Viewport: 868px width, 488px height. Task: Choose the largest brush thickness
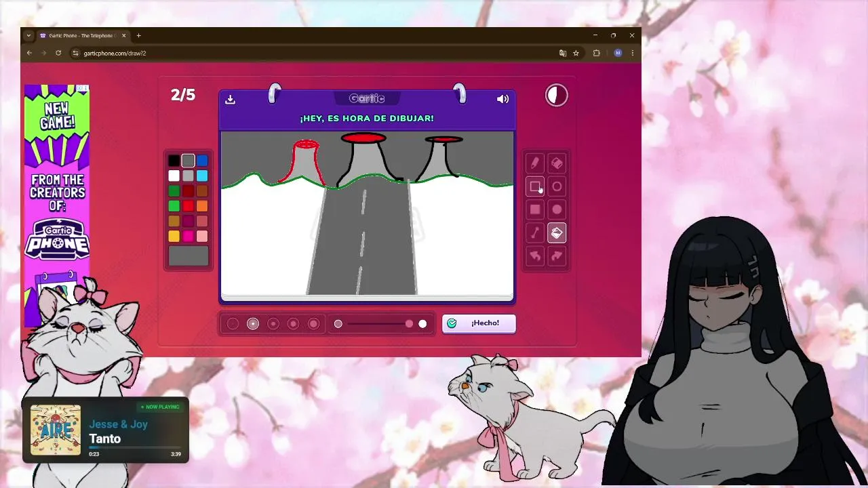(x=313, y=324)
